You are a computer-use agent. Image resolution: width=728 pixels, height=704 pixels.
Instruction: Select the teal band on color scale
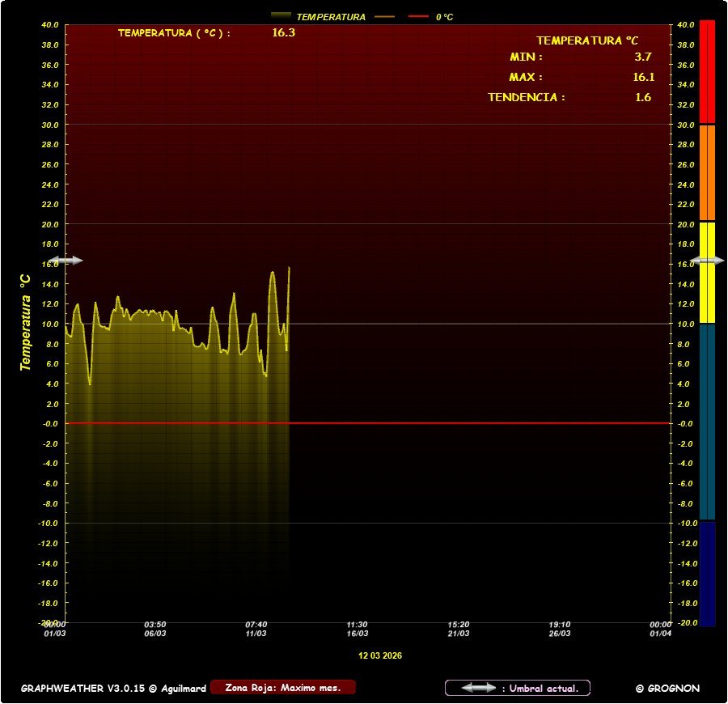pyautogui.click(x=707, y=421)
